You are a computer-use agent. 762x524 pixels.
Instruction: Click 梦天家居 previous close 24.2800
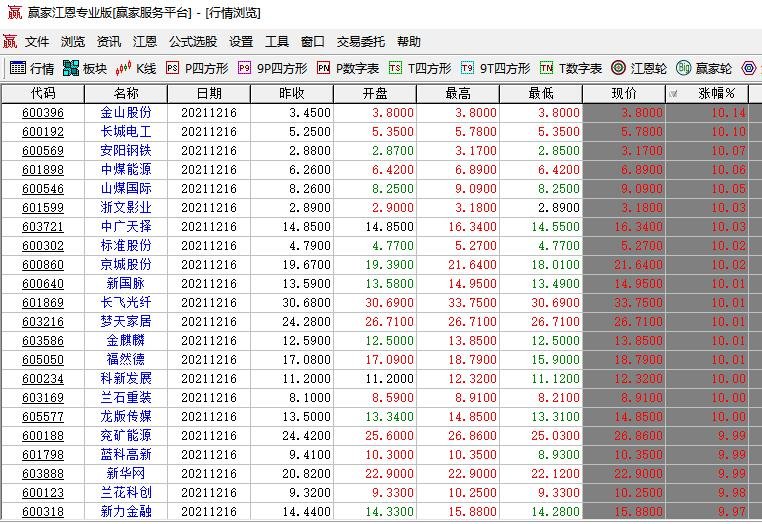coord(306,321)
